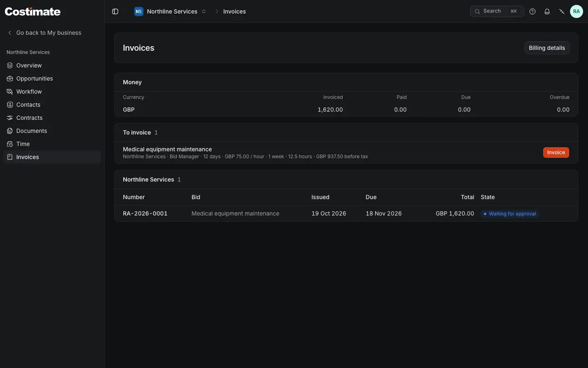Open the RA user avatar menu

(x=577, y=11)
